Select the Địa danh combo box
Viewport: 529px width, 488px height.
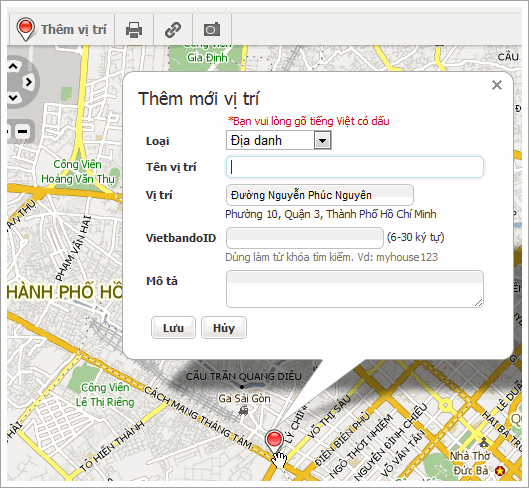[279, 140]
